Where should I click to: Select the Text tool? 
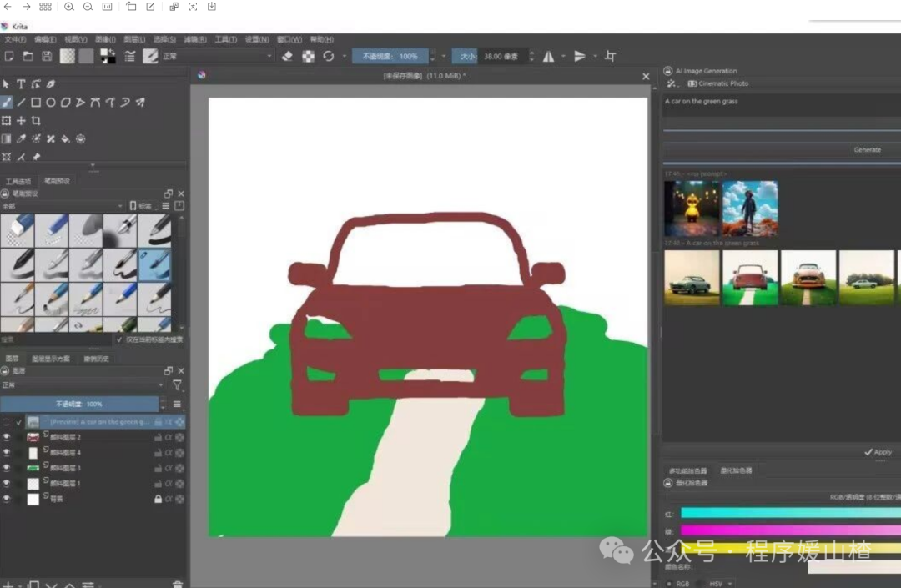point(21,84)
